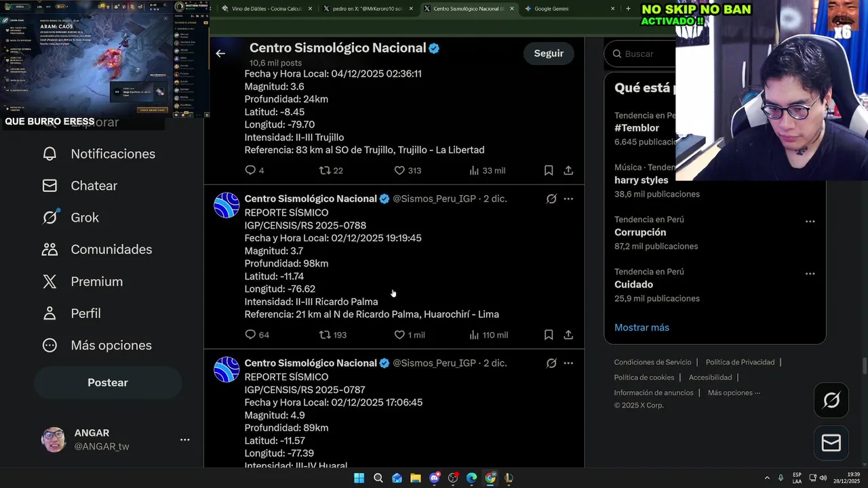Ask Grok about the 2025-0787 report post
This screenshot has height=488, width=868.
(551, 363)
